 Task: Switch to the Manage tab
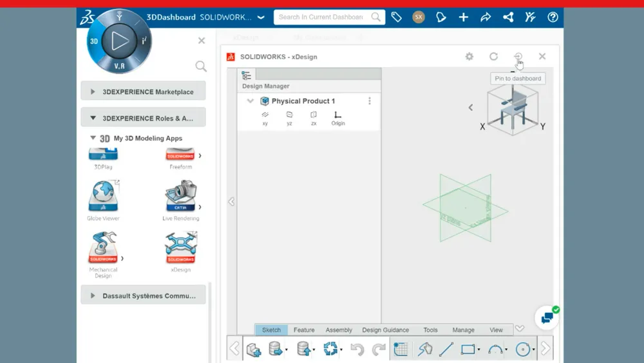(463, 329)
